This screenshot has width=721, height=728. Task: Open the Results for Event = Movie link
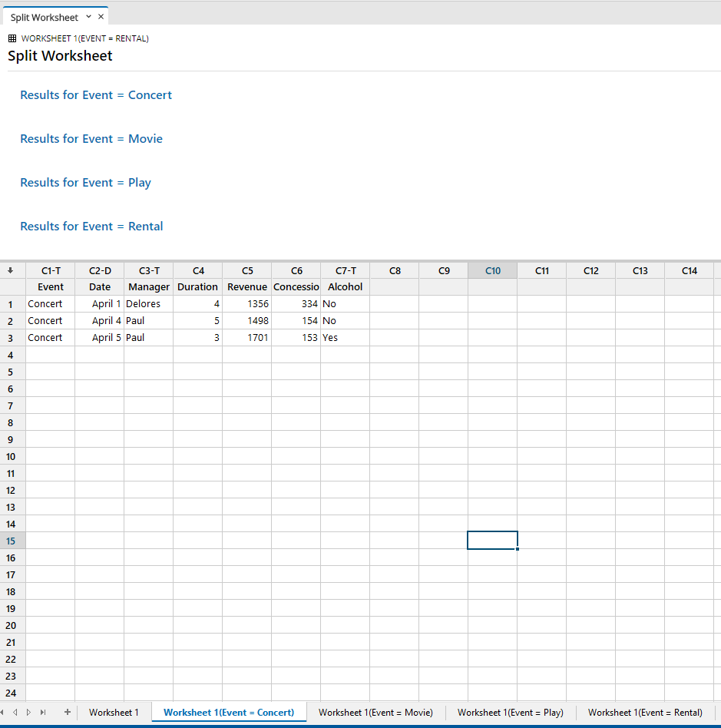[91, 138]
